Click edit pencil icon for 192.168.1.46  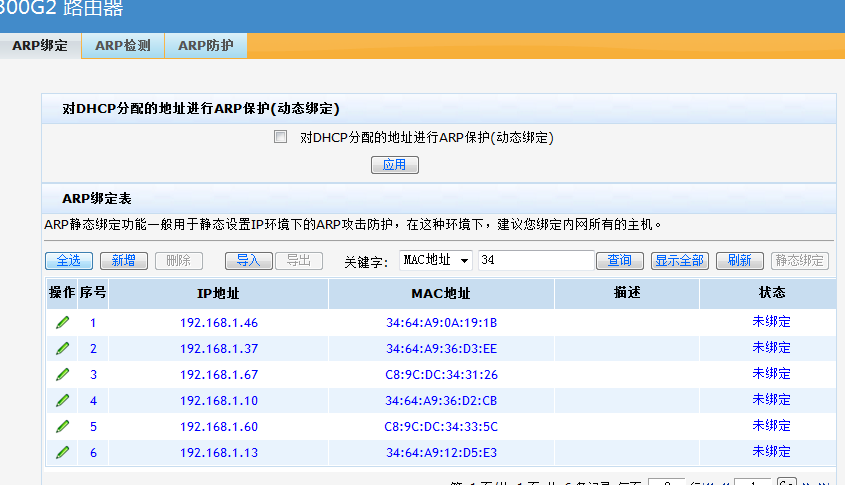[62, 322]
